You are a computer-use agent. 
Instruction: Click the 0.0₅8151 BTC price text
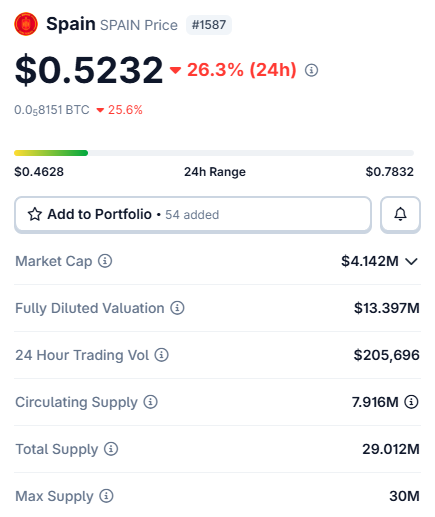[x=52, y=110]
